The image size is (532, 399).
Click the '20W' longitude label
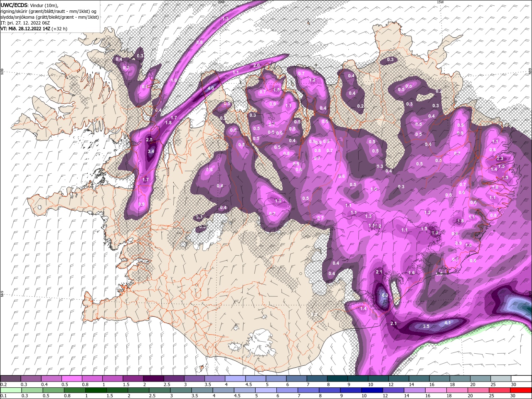(x=221, y=2)
